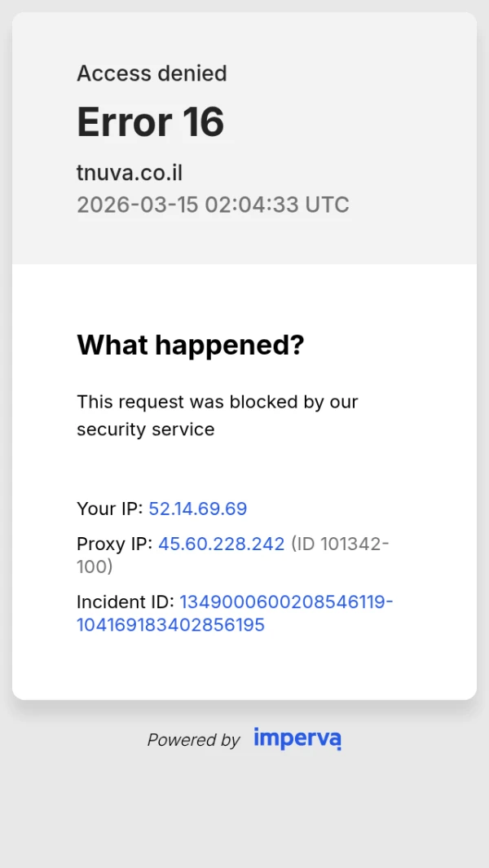Click the Access denied text

coord(152,73)
